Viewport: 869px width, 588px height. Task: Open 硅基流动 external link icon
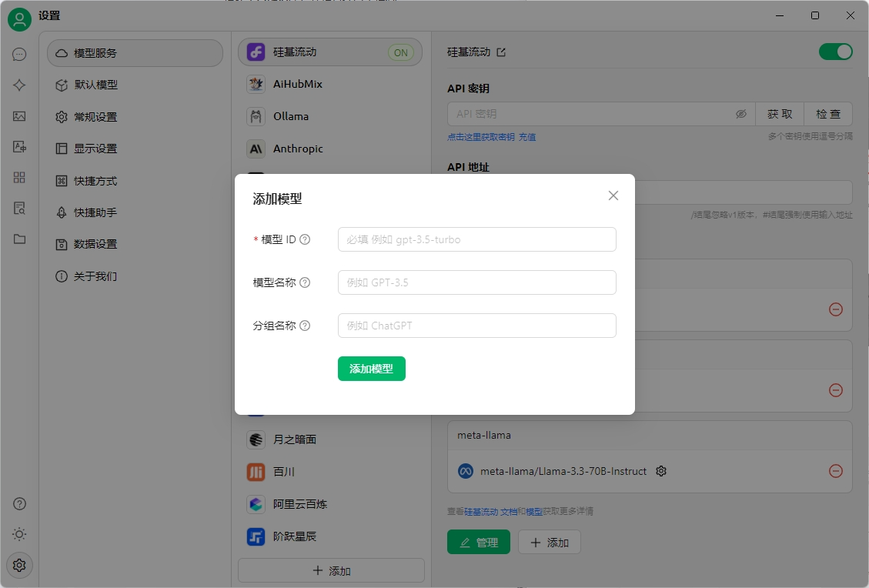tap(501, 52)
